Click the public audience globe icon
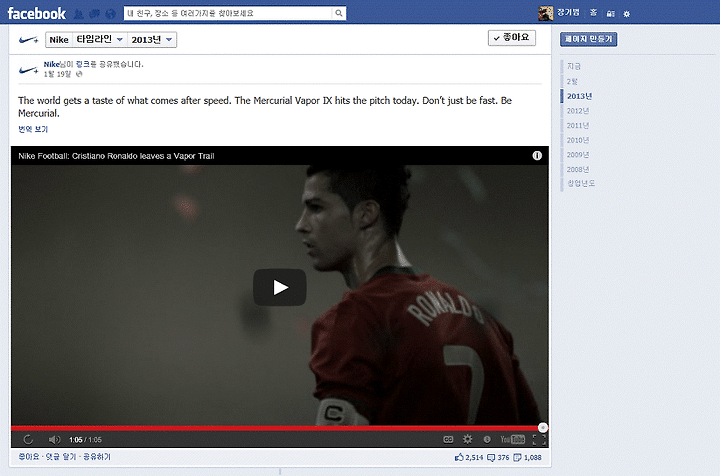The height and width of the screenshot is (476, 720). pos(79,74)
